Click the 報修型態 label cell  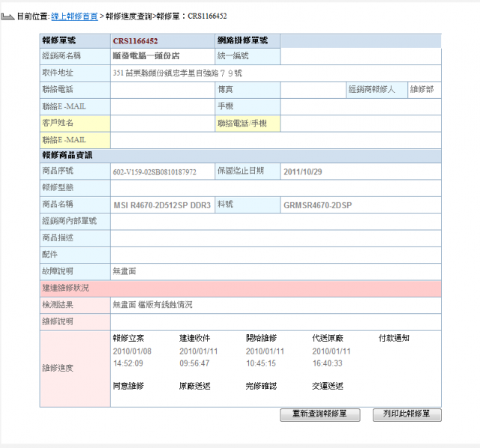click(x=75, y=188)
